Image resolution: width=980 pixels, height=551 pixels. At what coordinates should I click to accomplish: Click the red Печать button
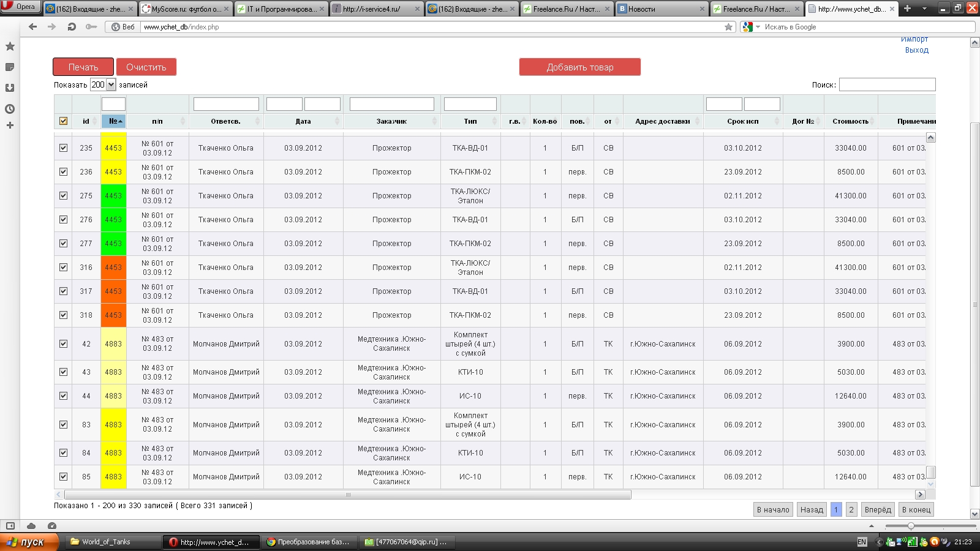[x=83, y=67]
